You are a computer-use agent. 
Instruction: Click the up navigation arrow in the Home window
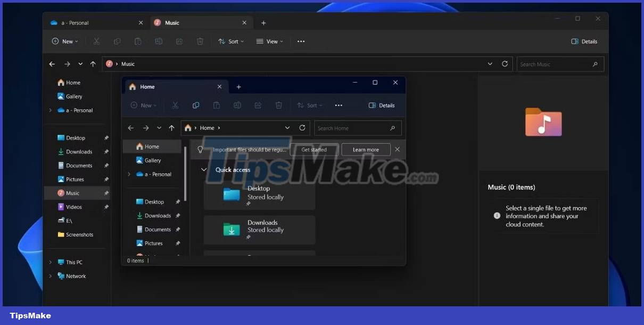[x=171, y=128]
